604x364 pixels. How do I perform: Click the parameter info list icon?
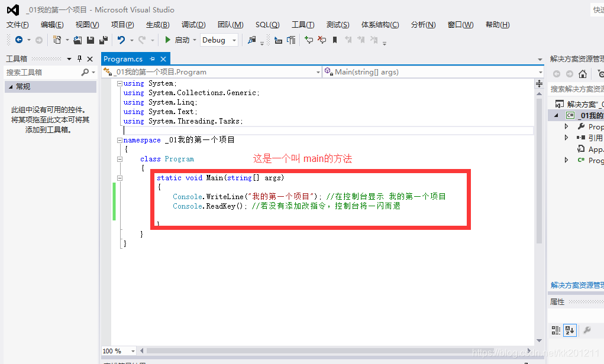tap(291, 40)
